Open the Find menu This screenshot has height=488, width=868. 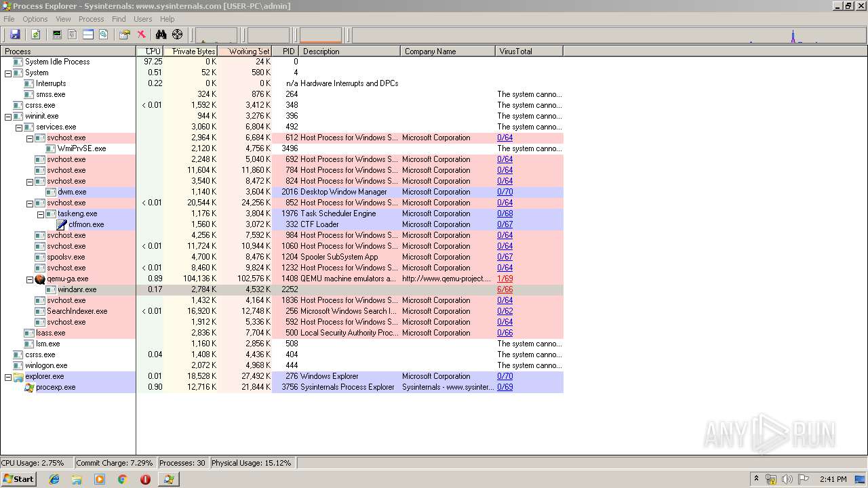[x=119, y=19]
